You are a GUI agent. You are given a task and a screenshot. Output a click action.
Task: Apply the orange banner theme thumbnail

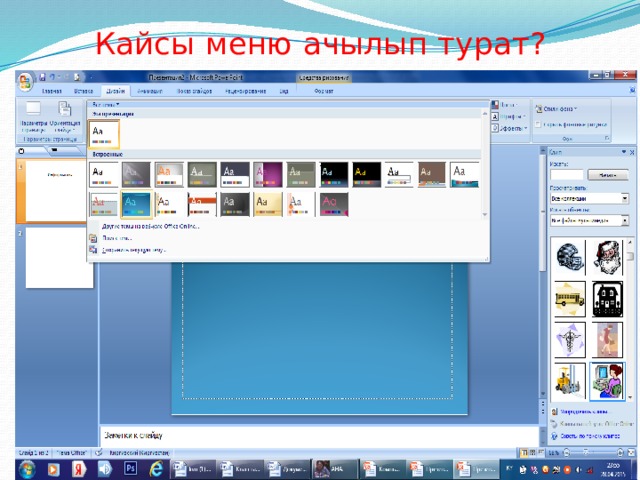coord(202,204)
